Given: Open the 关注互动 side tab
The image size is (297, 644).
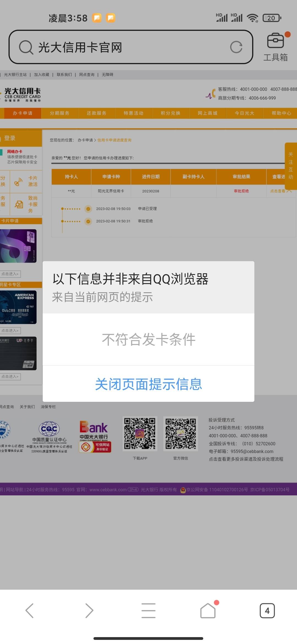Looking at the screenshot, I should point(291,166).
